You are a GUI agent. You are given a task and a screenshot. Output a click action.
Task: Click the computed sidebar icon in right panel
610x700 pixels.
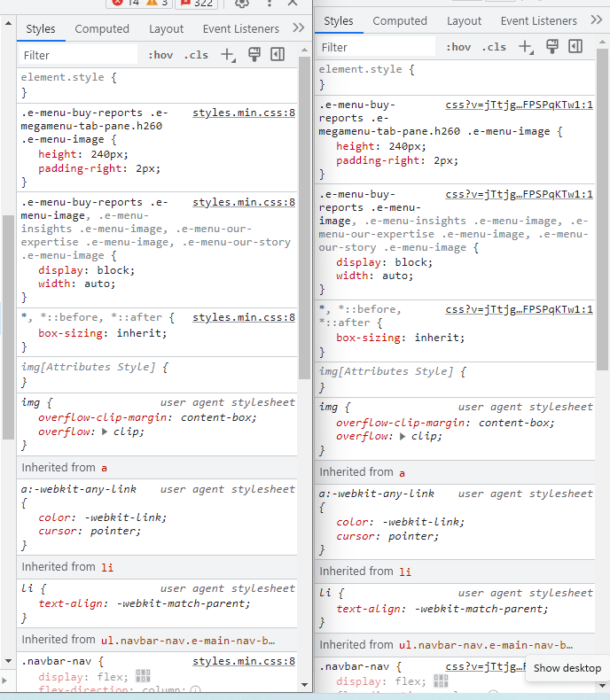(575, 47)
